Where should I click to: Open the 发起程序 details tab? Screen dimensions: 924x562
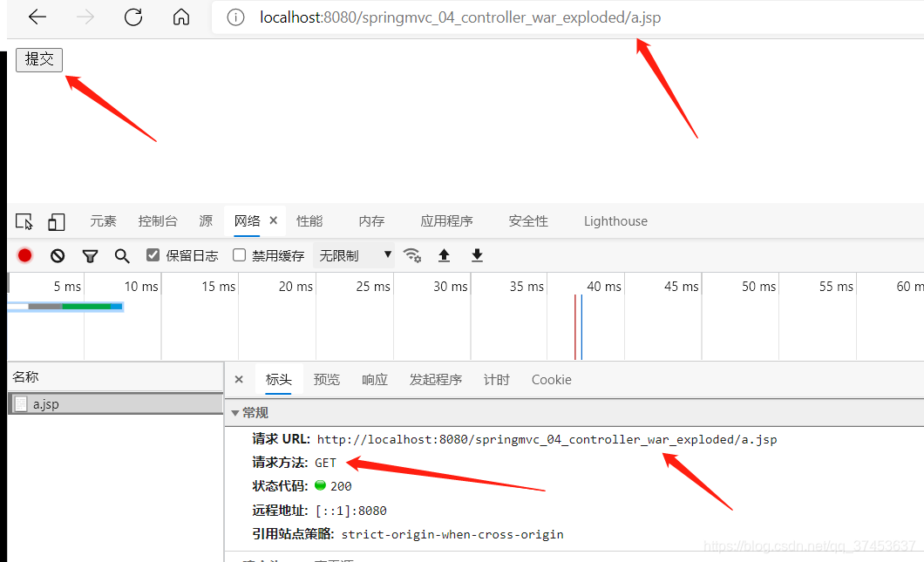(x=436, y=379)
